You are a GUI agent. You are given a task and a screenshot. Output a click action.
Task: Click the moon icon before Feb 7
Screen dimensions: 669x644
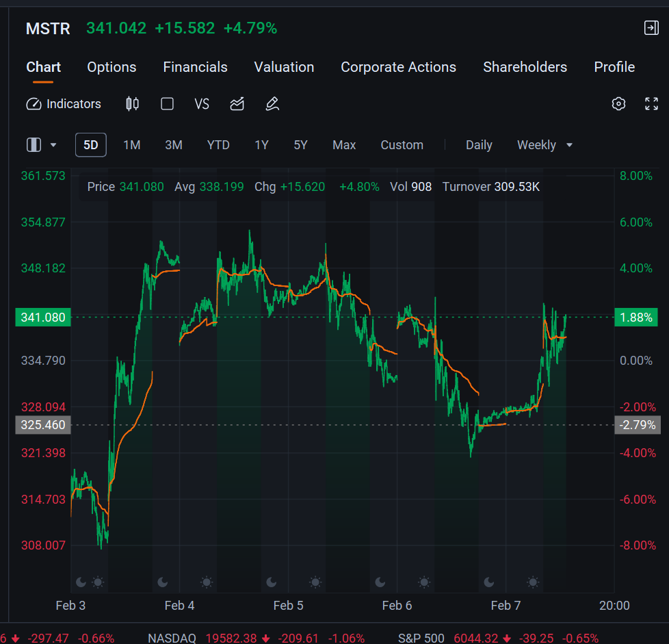pyautogui.click(x=489, y=582)
